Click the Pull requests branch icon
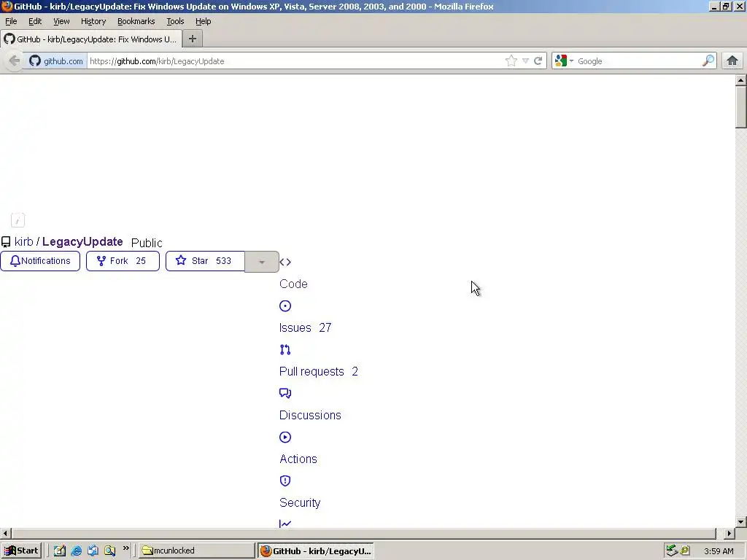This screenshot has height=560, width=747. [285, 349]
